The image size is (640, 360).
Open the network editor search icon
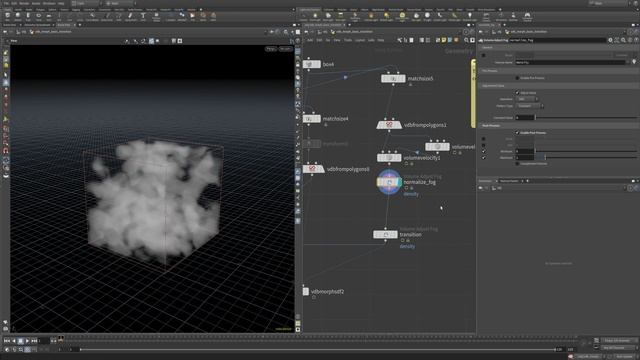pos(466,40)
